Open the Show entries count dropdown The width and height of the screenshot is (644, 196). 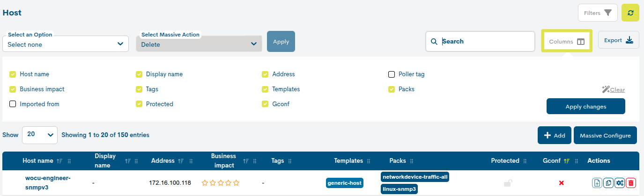coord(40,135)
